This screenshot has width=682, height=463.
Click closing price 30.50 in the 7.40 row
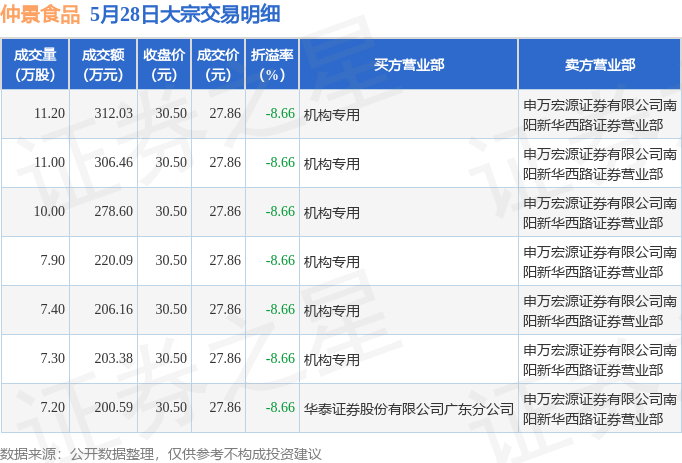(171, 309)
